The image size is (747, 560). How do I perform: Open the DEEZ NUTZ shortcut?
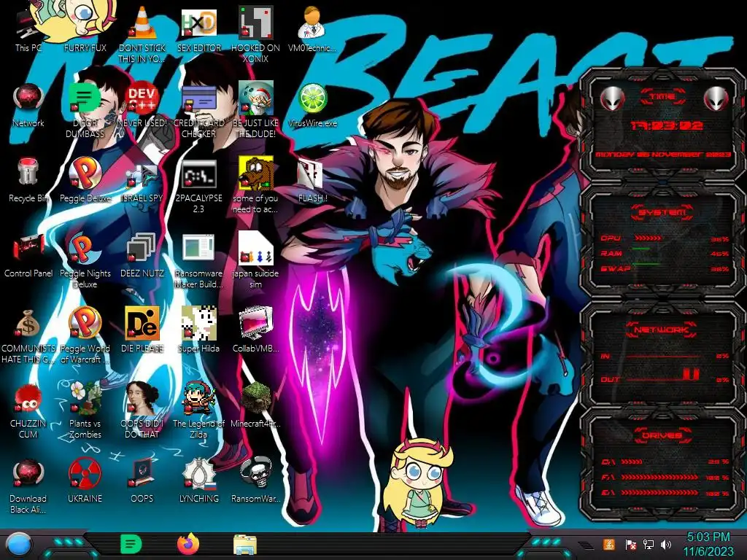[142, 254]
